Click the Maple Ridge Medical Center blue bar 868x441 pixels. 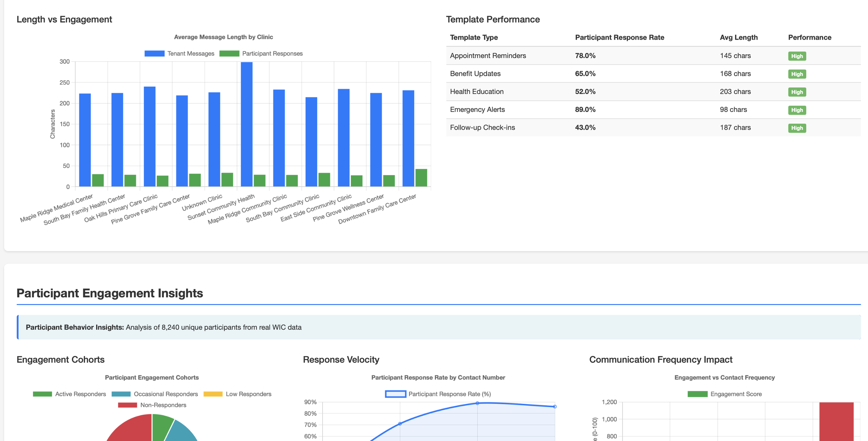[85, 140]
